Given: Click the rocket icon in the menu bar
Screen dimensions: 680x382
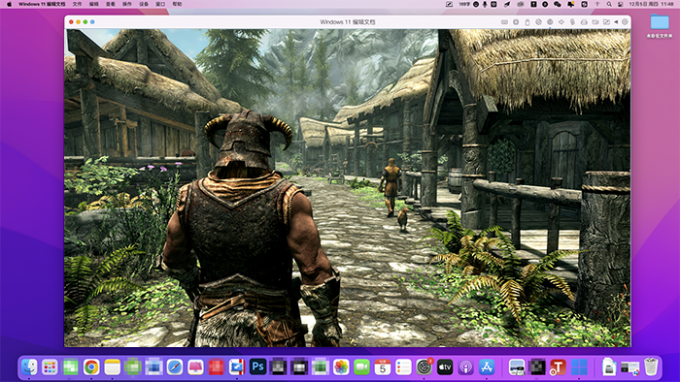Looking at the screenshot, I should tap(507, 4).
